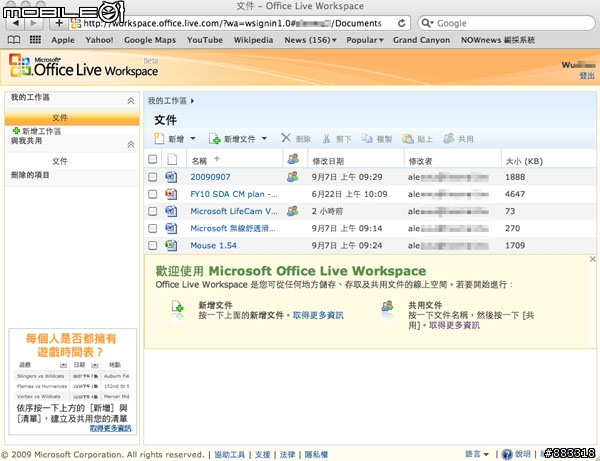Click the delete X icon in toolbar
The width and height of the screenshot is (600, 461).
[286, 138]
